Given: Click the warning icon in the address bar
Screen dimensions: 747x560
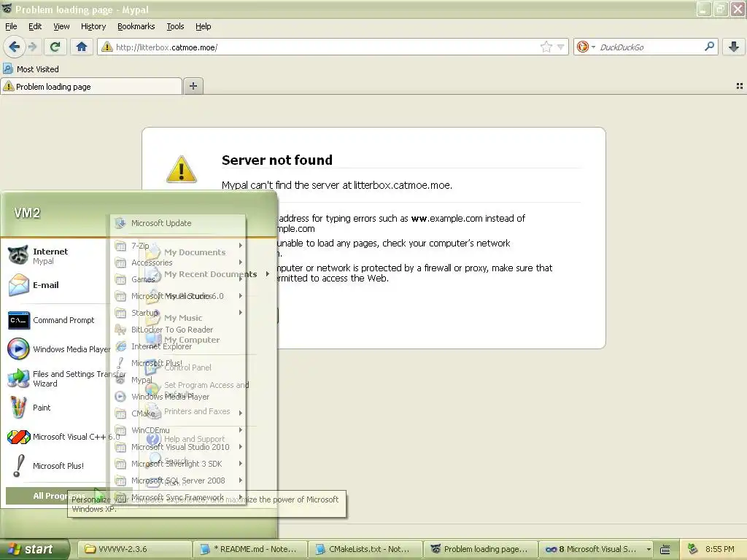Looking at the screenshot, I should [107, 47].
